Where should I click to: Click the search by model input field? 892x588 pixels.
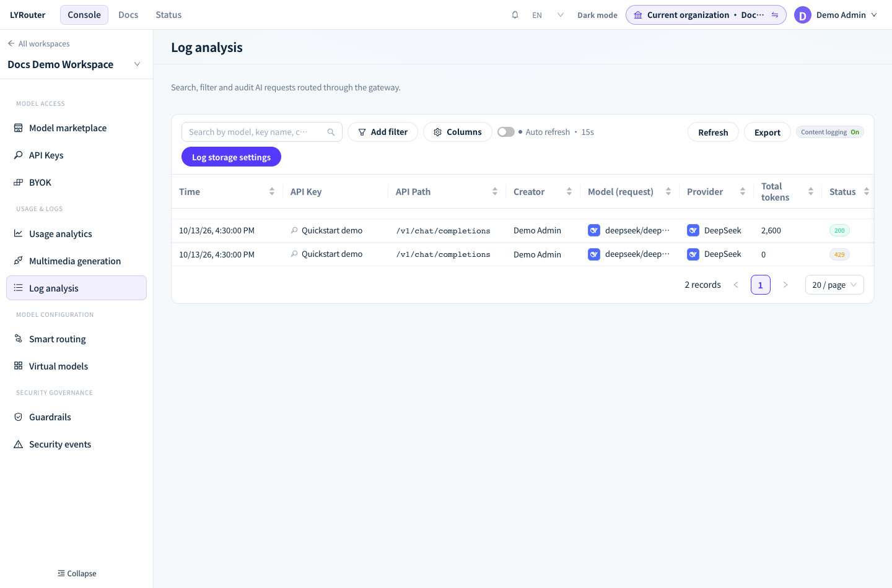tap(261, 132)
